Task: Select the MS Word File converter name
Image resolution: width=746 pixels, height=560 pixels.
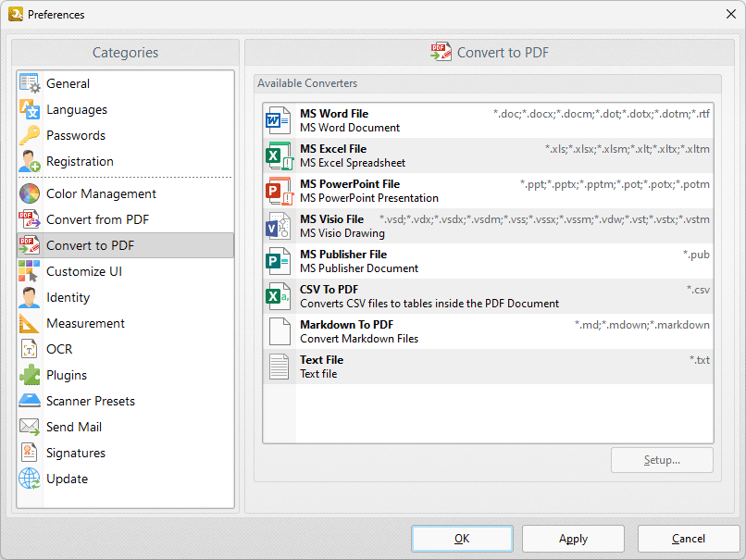Action: click(334, 114)
